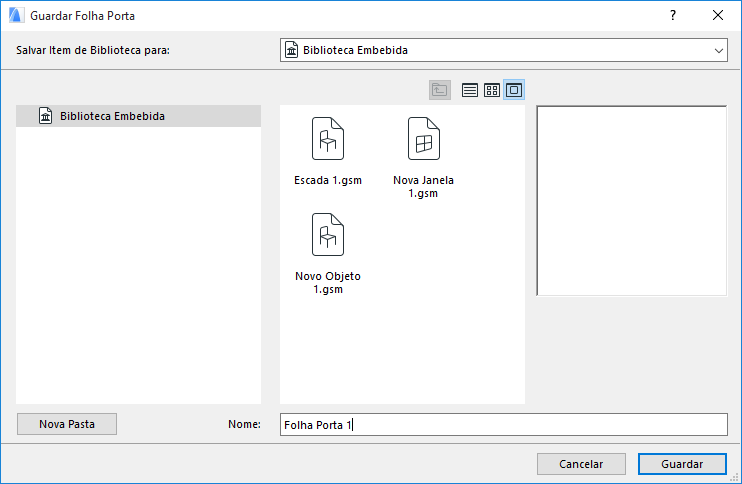Open the Escada 1.gsm object file icon
The height and width of the screenshot is (484, 742).
click(327, 139)
